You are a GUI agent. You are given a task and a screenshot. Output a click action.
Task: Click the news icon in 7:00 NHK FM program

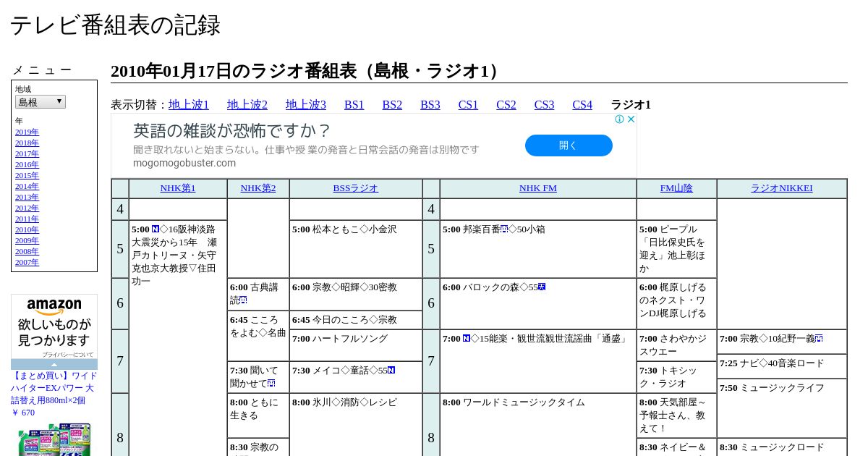point(467,339)
